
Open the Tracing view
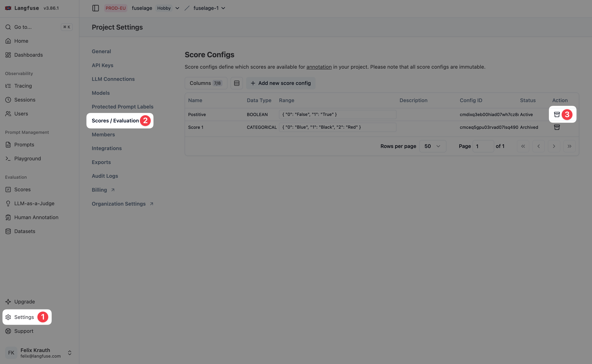click(23, 86)
